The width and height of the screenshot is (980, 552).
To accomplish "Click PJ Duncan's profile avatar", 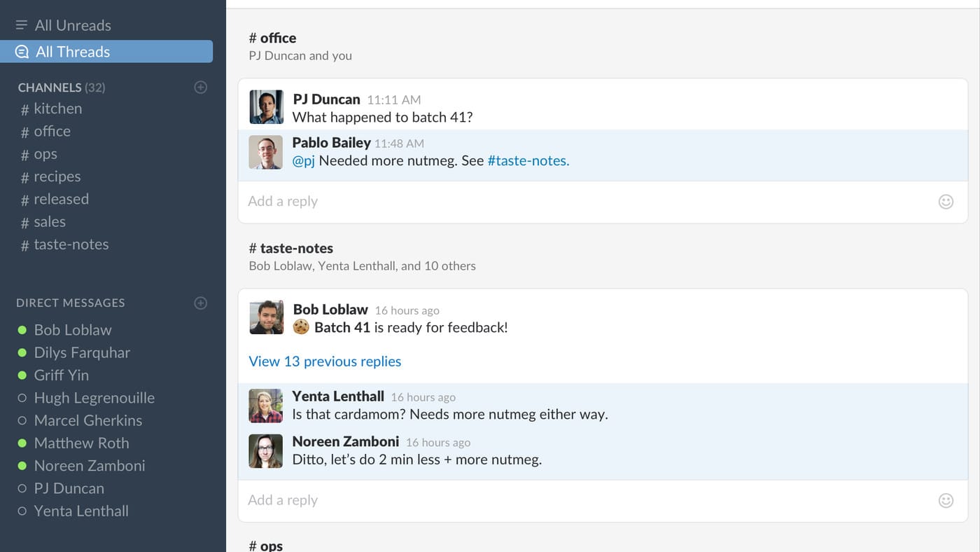I will 266,107.
